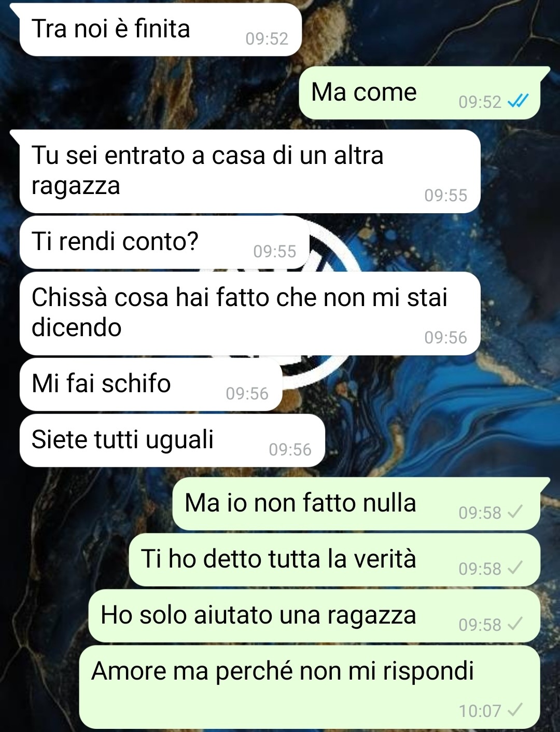This screenshot has height=732, width=560.
Task: Tap message 'Tu sei entrato a casa di un altra ragazza'
Action: pos(250,171)
